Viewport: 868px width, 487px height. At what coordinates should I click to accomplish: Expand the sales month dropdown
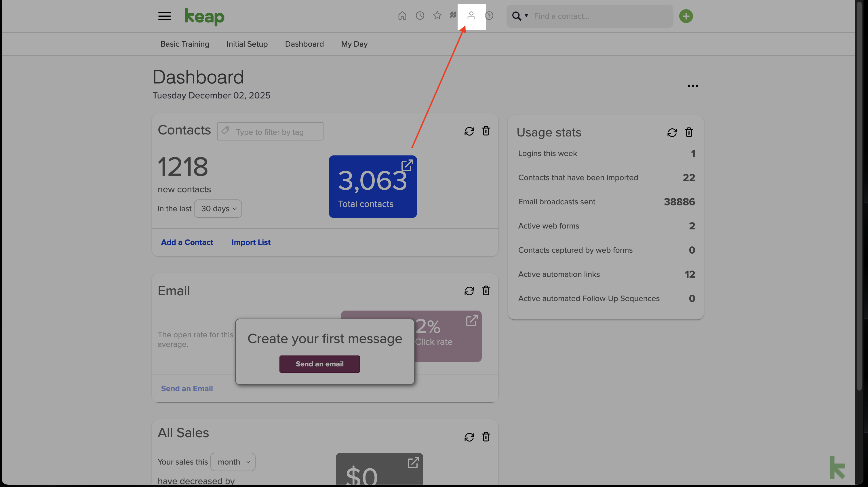point(233,462)
